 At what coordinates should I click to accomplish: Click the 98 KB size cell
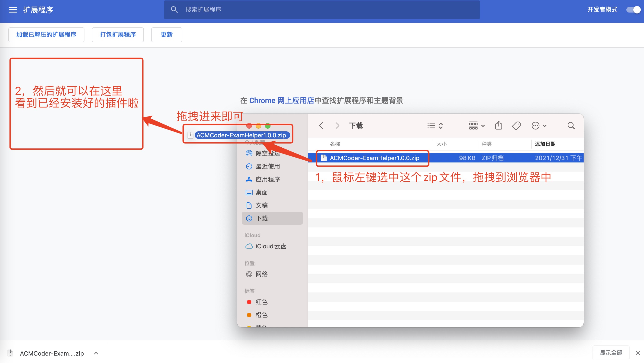coord(467,158)
